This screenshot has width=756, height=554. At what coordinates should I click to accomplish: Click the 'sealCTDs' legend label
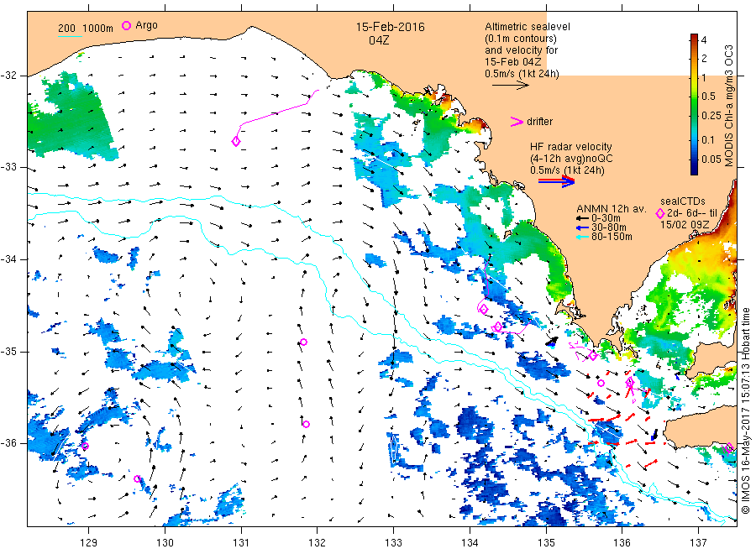pyautogui.click(x=683, y=201)
